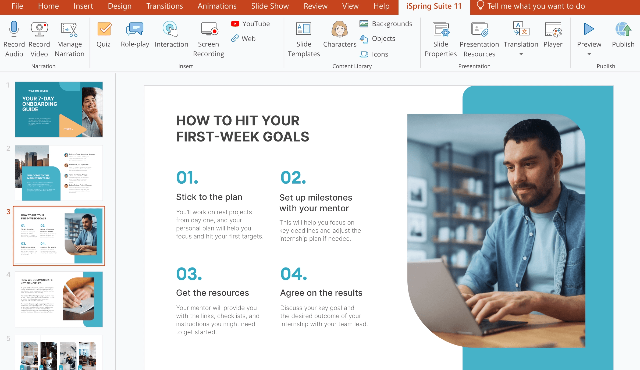
Task: Open the Characters library
Action: pos(339,35)
